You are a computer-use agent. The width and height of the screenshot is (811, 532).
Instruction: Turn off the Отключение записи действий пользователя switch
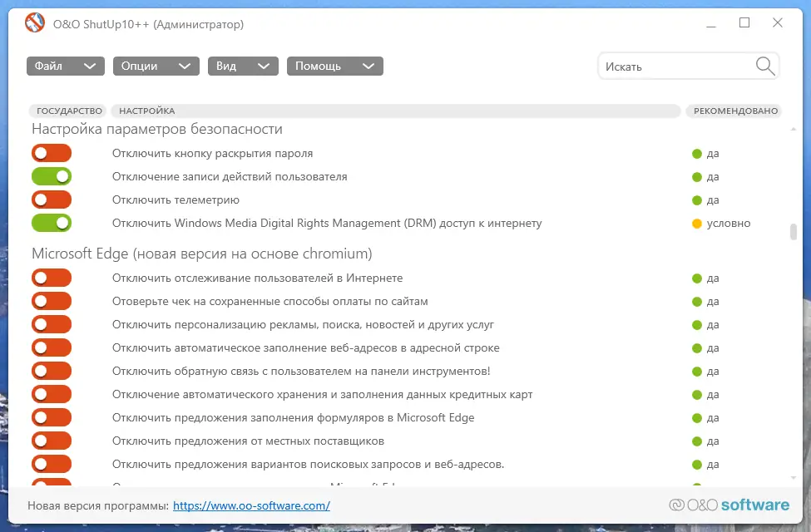pos(52,176)
